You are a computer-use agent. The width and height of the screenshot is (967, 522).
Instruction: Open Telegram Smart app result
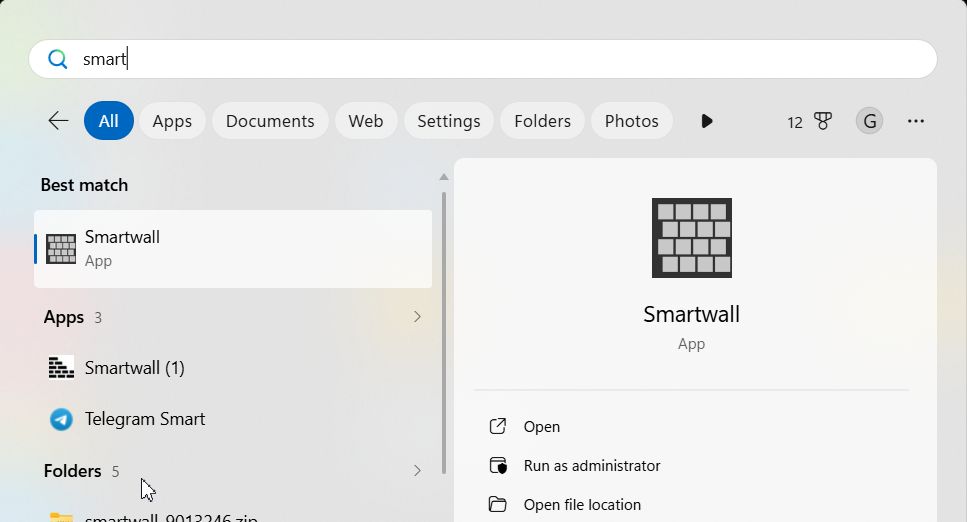click(x=233, y=419)
